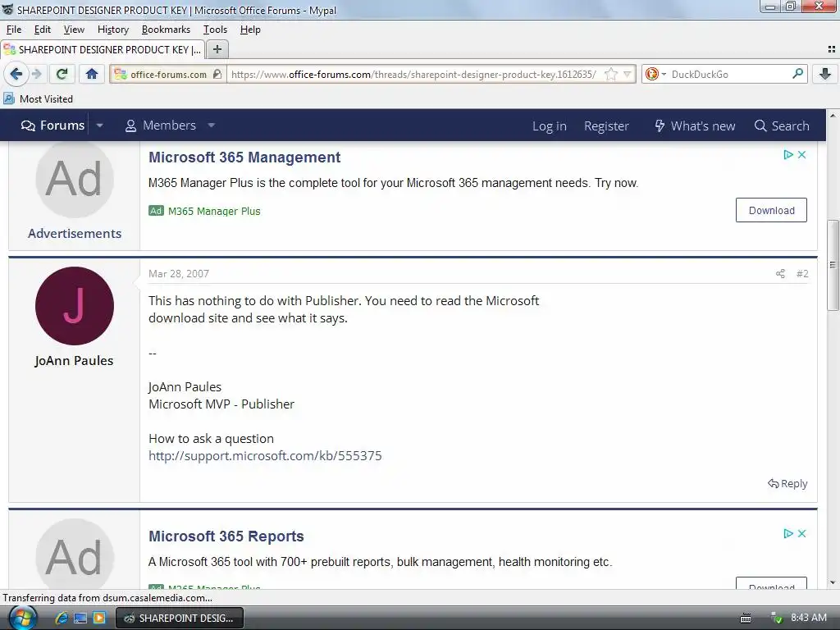Screen dimensions: 840x630
Task: Reload the page with the refresh icon
Action: pos(62,74)
